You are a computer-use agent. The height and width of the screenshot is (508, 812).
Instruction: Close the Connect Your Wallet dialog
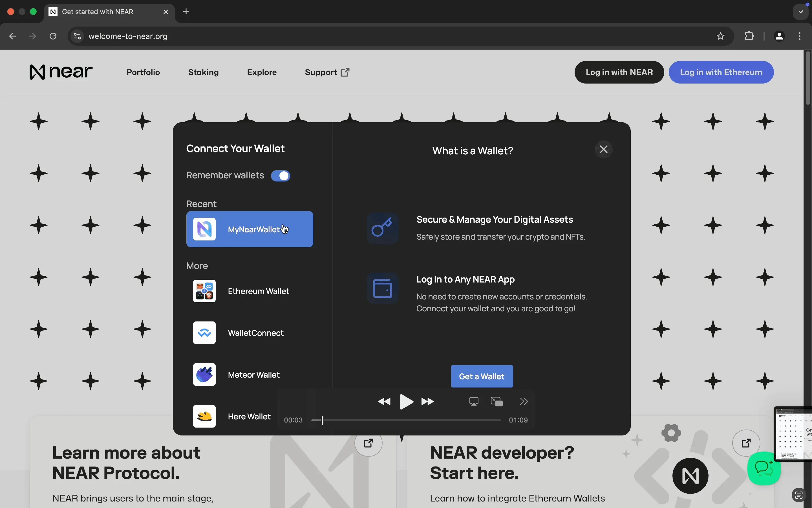click(604, 150)
